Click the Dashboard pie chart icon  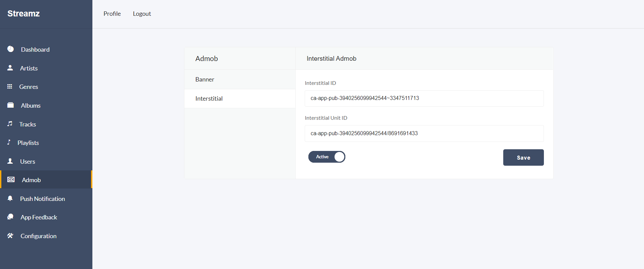11,49
